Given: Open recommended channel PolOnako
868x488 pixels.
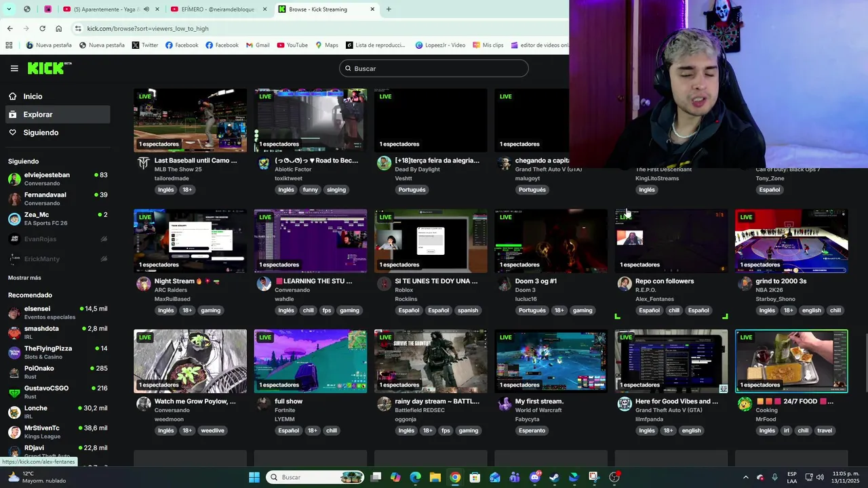Looking at the screenshot, I should pos(58,372).
